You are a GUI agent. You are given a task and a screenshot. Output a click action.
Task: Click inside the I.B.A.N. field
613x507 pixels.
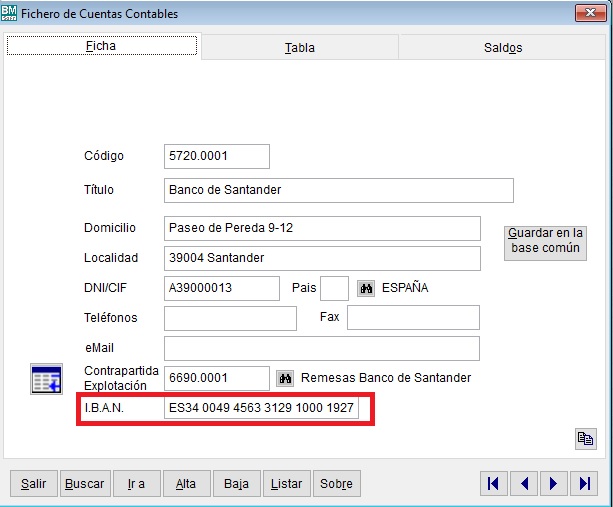(x=262, y=409)
